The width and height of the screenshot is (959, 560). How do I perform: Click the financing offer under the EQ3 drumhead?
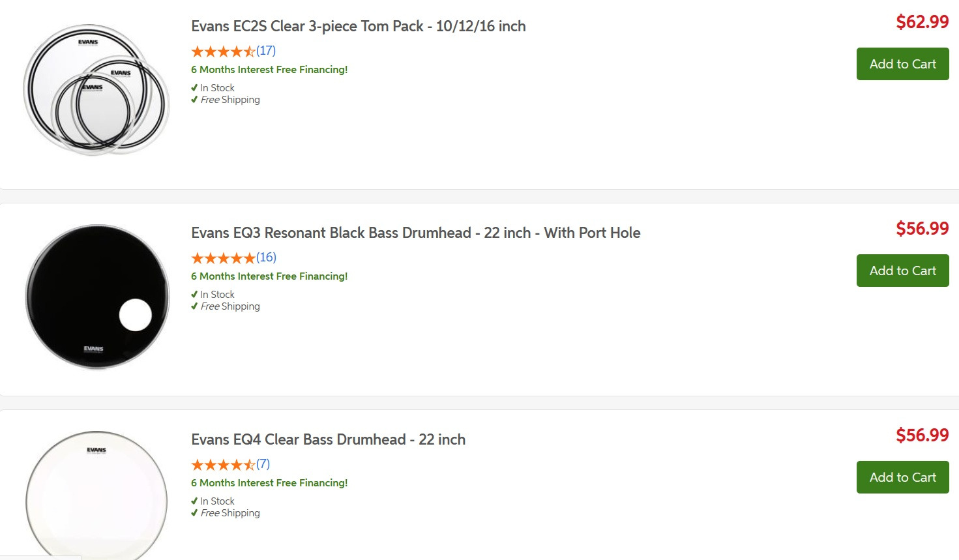(269, 276)
